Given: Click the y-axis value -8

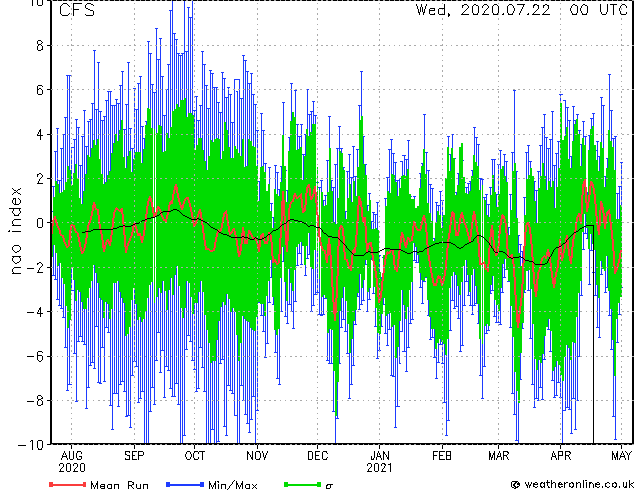Looking at the screenshot, I should (35, 401).
